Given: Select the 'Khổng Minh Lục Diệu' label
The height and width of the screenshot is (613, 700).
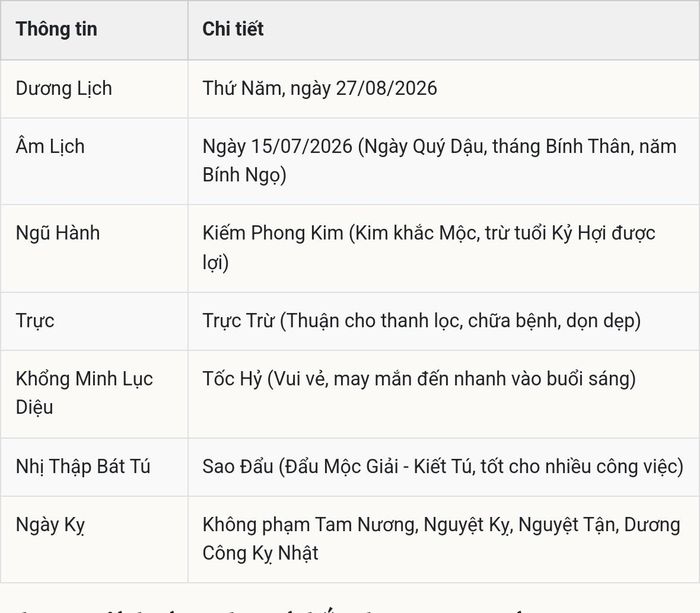Looking at the screenshot, I should coord(84,393).
